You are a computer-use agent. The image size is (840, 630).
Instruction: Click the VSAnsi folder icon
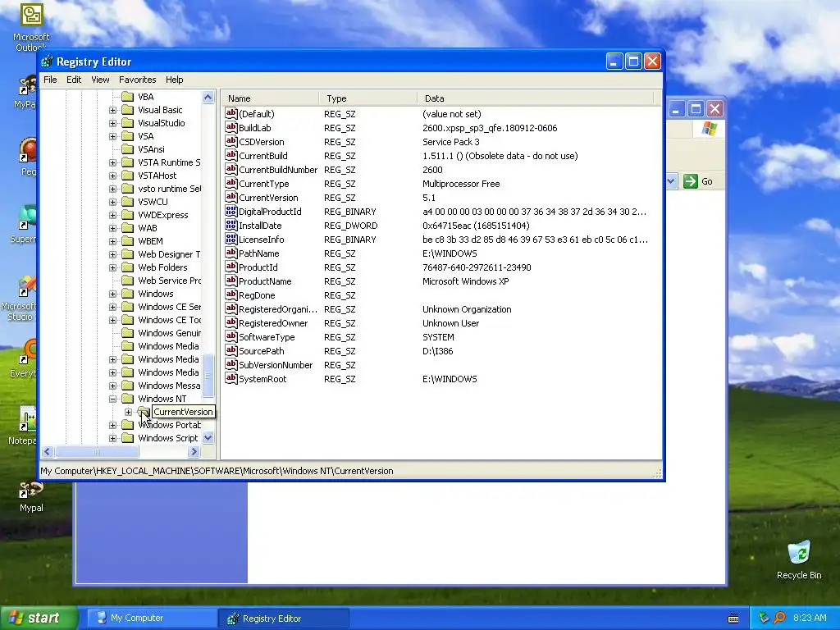[x=127, y=149]
